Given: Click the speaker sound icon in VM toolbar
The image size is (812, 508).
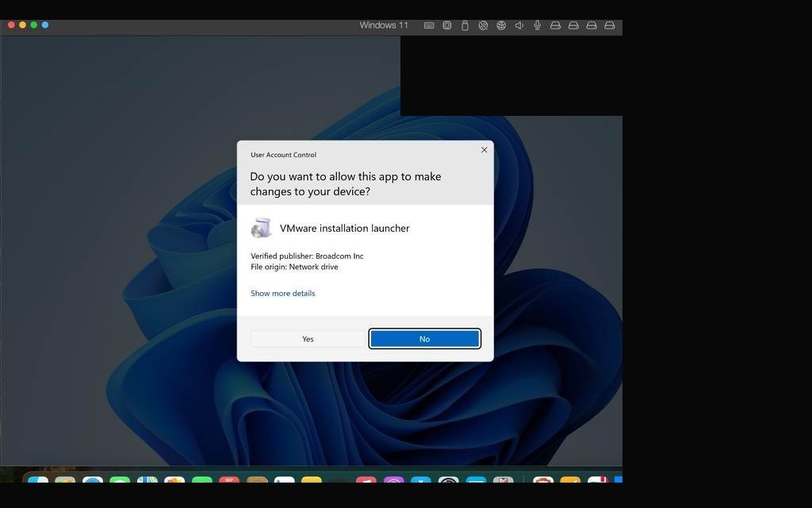Looking at the screenshot, I should point(519,25).
